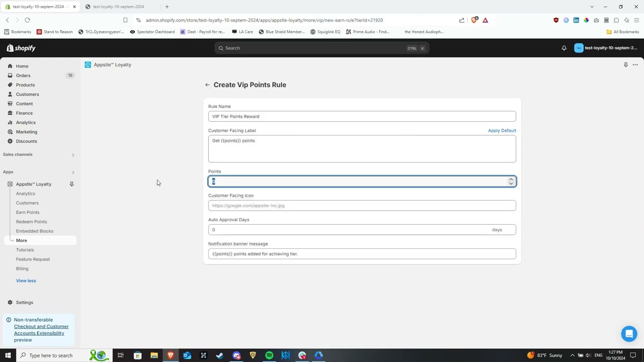The height and width of the screenshot is (362, 644).
Task: Open the chat support widget
Action: (629, 334)
